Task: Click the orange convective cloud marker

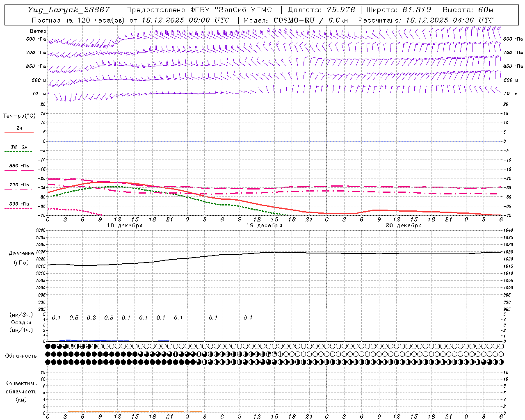Action: tap(187, 411)
